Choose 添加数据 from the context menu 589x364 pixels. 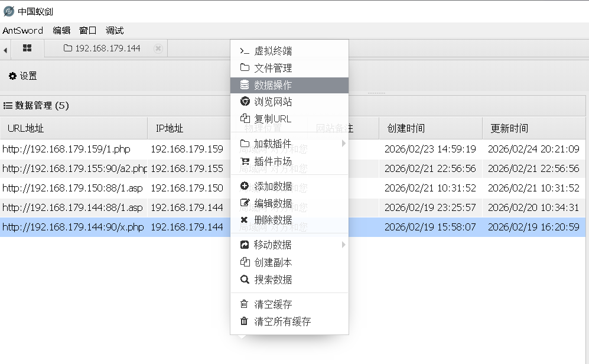289,186
